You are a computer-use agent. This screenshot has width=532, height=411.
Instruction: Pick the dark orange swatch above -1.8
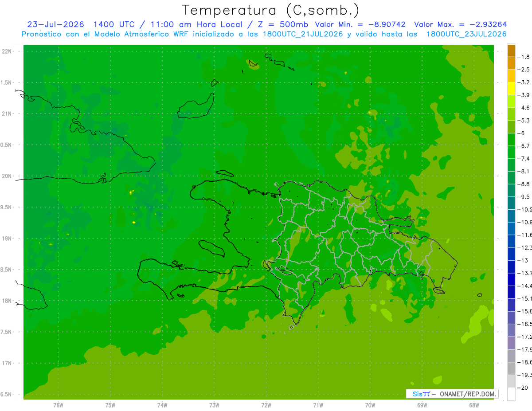(x=511, y=51)
